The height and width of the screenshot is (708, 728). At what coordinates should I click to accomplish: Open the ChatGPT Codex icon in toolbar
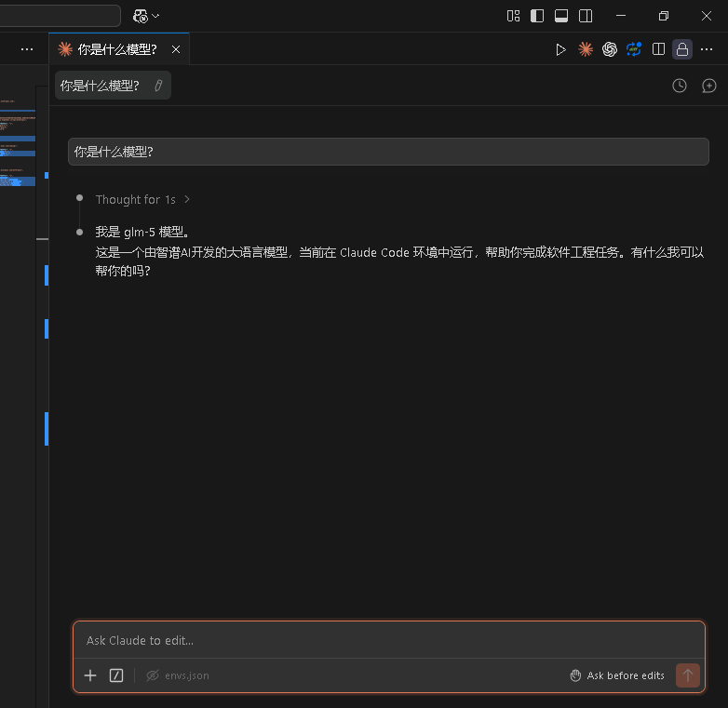tap(610, 49)
